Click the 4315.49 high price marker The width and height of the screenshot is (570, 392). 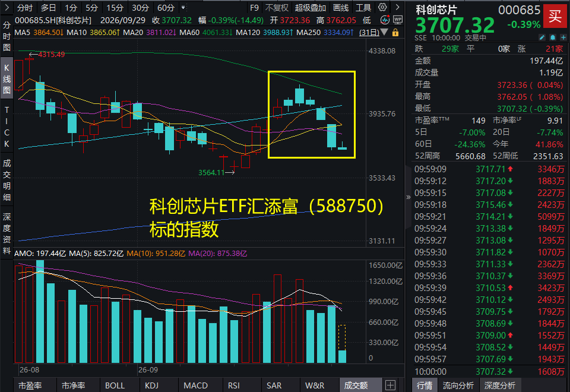pos(51,55)
